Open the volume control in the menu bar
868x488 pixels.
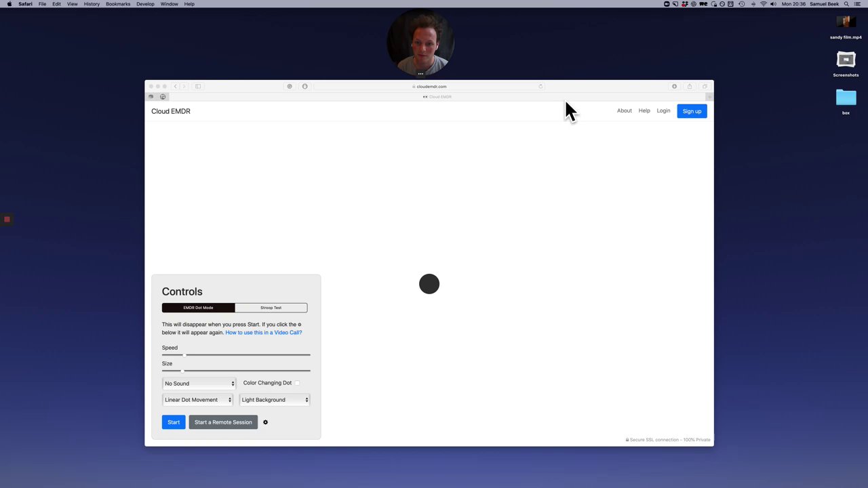click(773, 4)
